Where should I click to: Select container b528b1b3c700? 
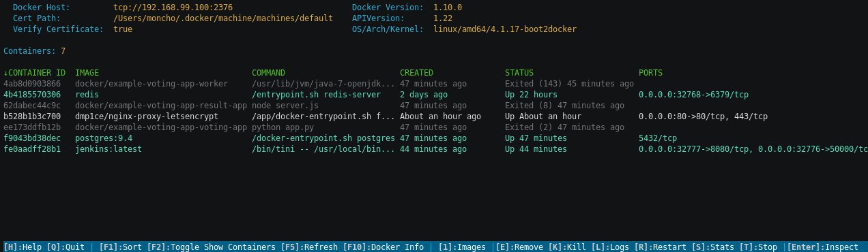point(32,116)
